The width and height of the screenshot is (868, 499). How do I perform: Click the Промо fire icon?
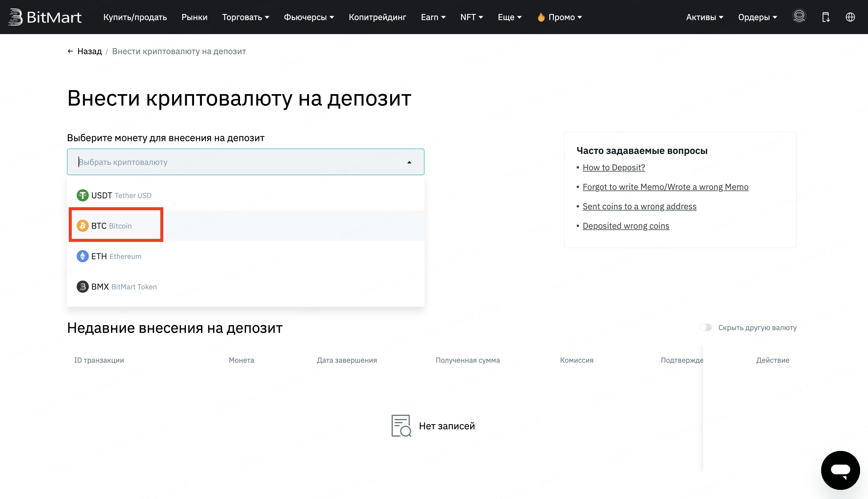click(x=541, y=17)
